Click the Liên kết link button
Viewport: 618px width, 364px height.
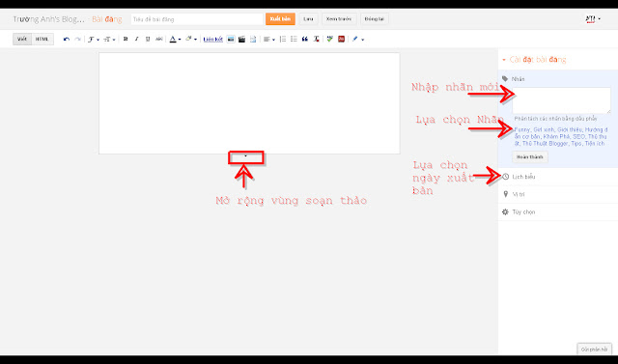[x=212, y=40]
